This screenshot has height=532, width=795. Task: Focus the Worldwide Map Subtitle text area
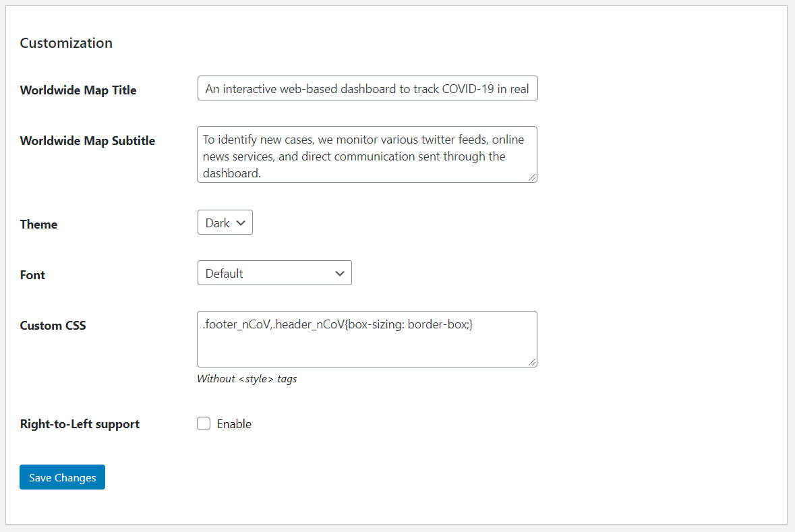coord(367,154)
